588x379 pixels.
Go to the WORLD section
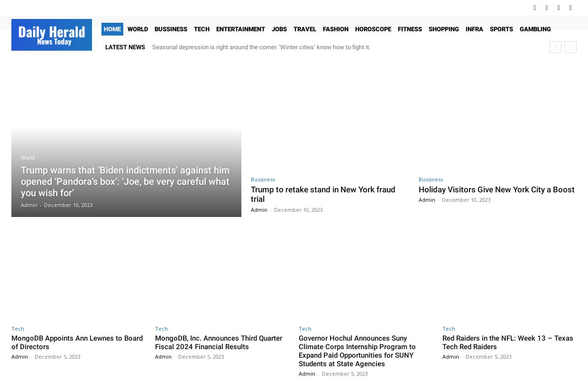138,29
